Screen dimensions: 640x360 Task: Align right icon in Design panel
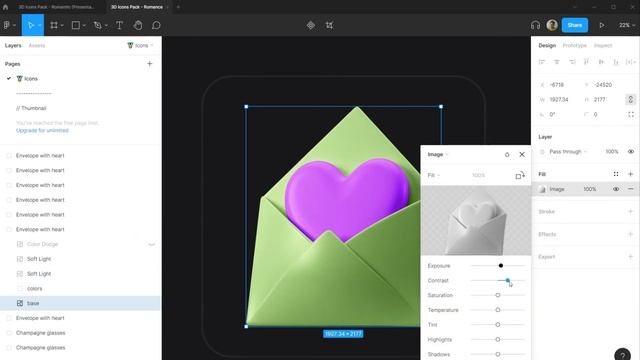(x=572, y=62)
